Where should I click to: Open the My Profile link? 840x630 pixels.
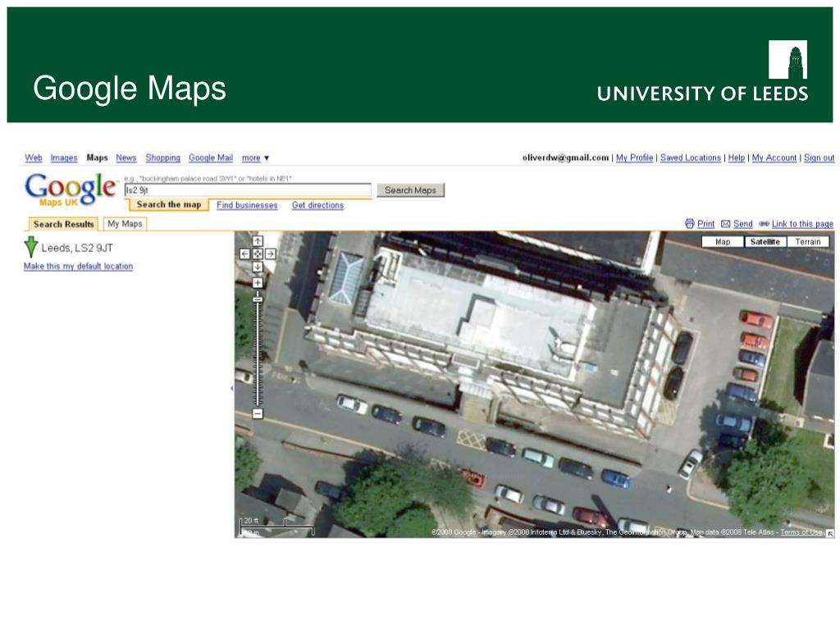click(634, 157)
